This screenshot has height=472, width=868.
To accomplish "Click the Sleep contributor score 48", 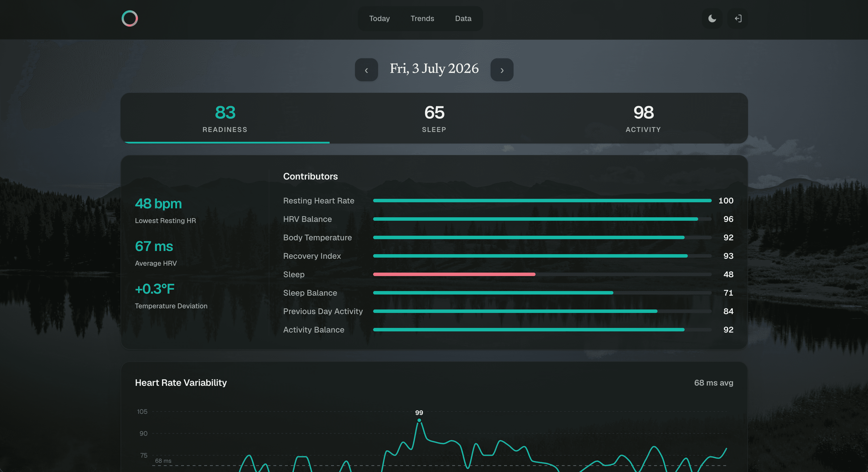I will click(x=728, y=274).
